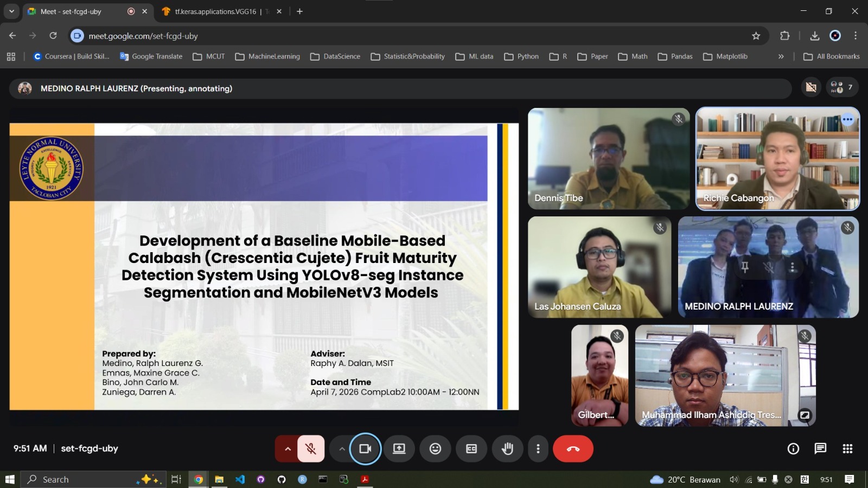Show the people list with 7 participants

(841, 87)
